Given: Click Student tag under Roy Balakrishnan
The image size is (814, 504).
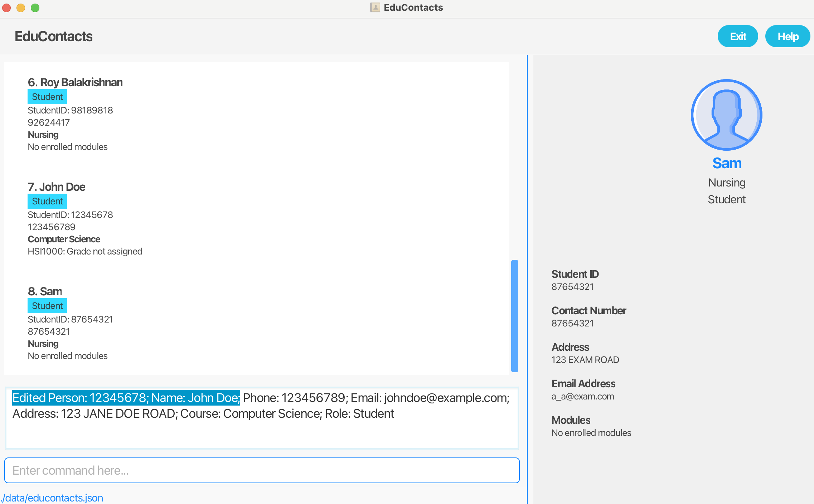Looking at the screenshot, I should click(x=47, y=97).
